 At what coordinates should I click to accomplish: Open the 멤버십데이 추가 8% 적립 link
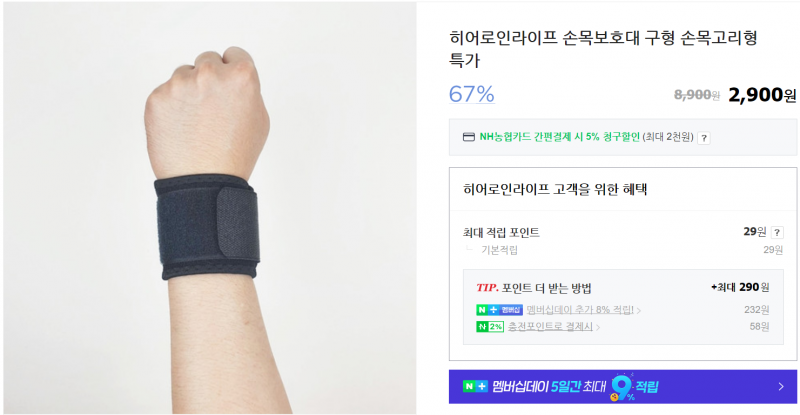580,310
